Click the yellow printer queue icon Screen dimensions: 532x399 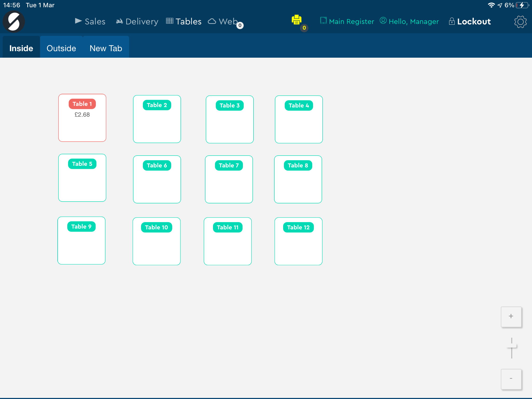point(296,20)
